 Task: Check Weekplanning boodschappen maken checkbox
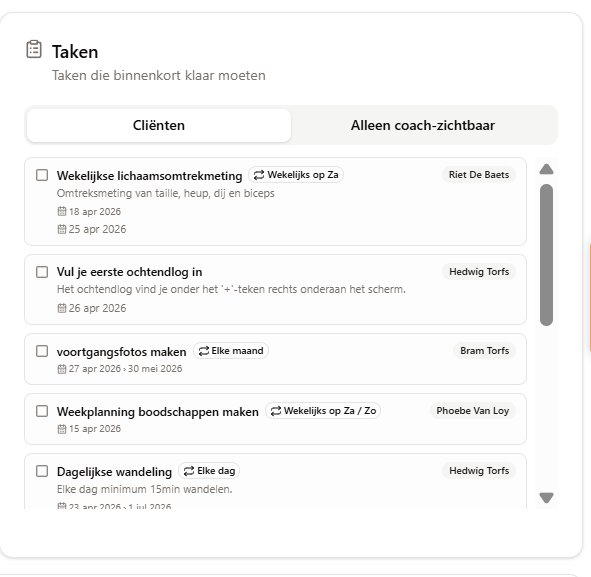point(42,411)
